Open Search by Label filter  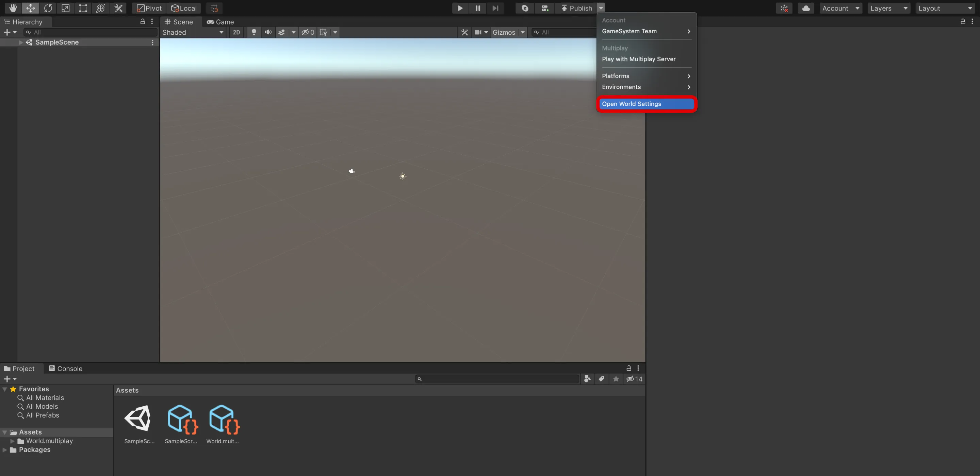point(602,379)
